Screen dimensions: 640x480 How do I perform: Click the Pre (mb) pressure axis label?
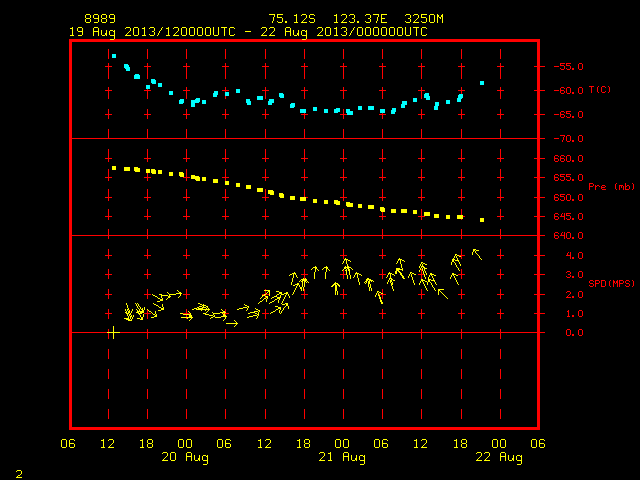611,187
